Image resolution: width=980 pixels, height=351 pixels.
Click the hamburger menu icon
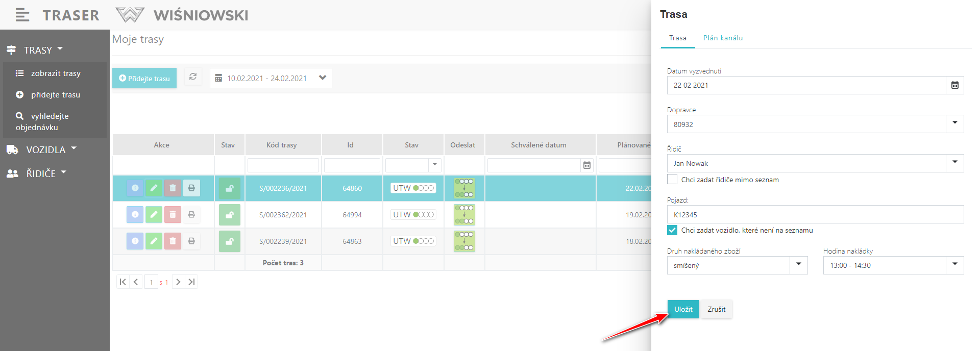coord(22,15)
